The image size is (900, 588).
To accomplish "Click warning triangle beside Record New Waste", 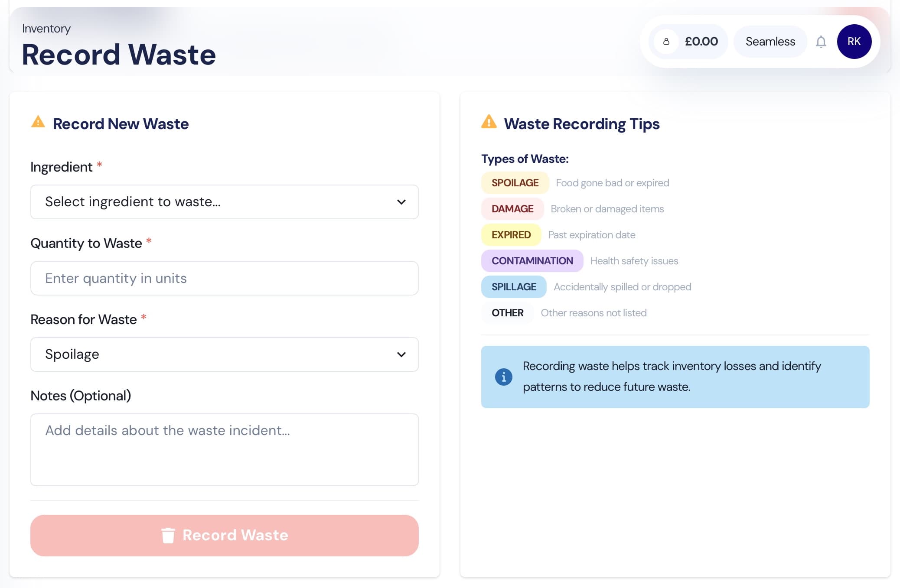I will point(38,122).
